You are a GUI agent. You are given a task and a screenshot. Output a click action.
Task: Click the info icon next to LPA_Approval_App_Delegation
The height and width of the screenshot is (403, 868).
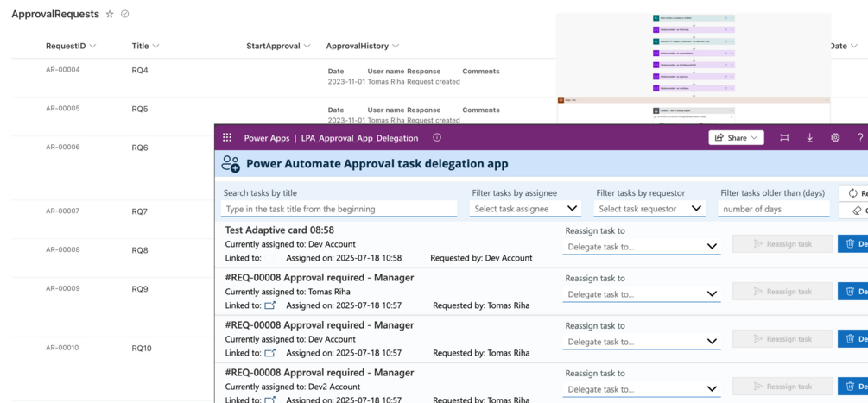(437, 138)
